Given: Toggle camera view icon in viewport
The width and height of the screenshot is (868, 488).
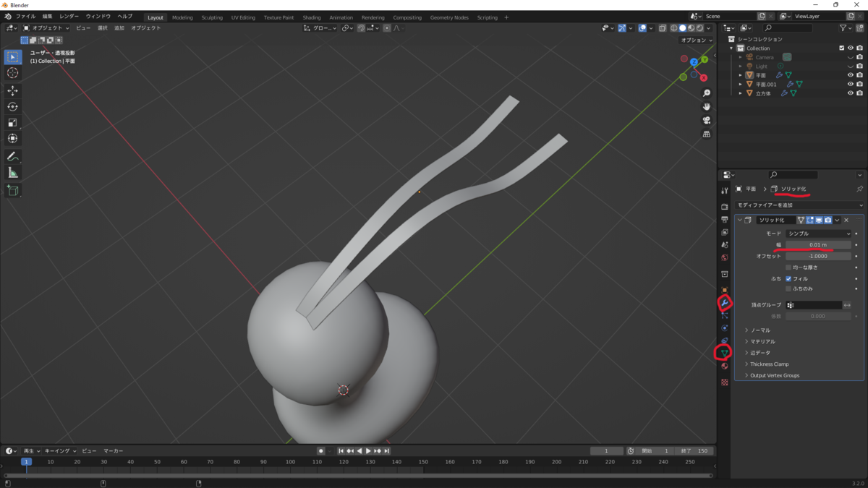Looking at the screenshot, I should pos(707,120).
